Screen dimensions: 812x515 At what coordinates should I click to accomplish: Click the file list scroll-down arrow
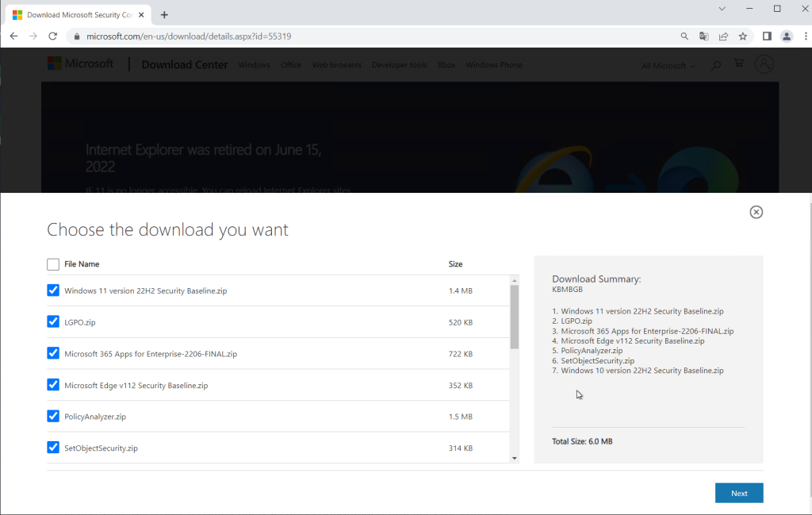tap(514, 458)
